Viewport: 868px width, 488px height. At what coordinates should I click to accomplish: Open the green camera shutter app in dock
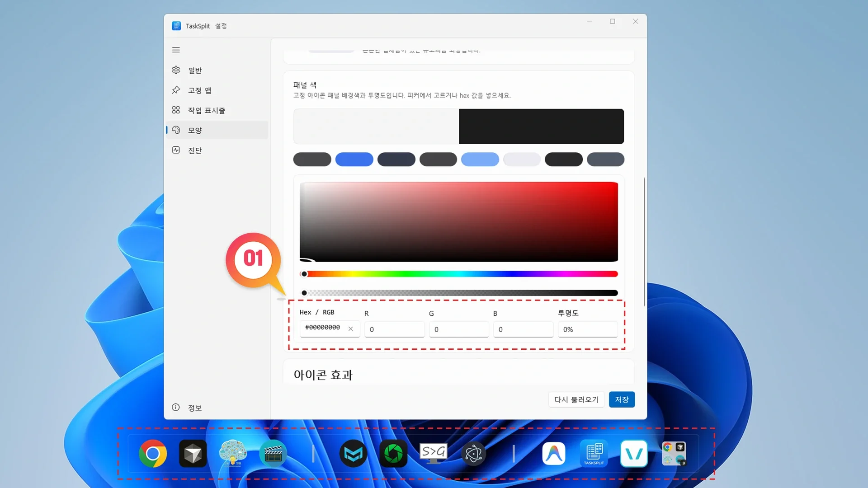point(393,454)
